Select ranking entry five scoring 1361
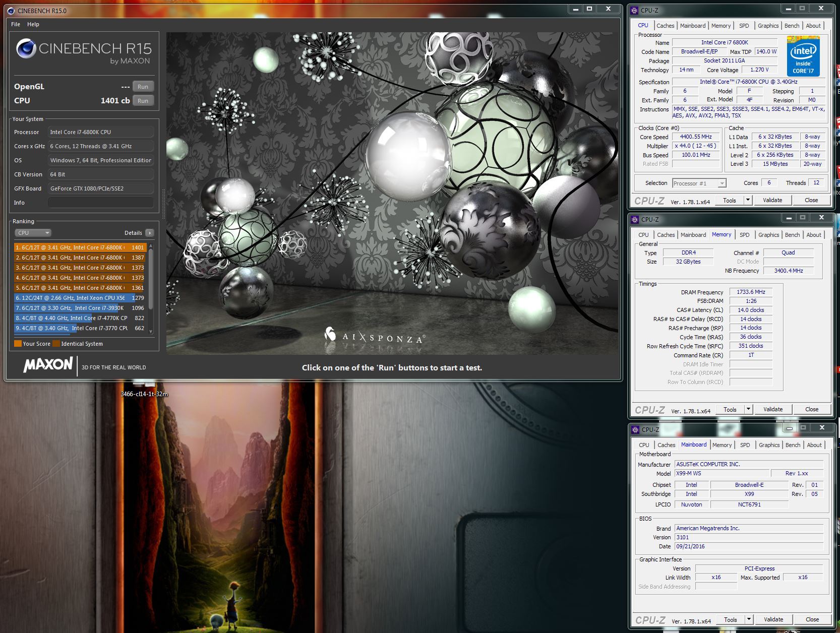The height and width of the screenshot is (633, 840). point(81,288)
